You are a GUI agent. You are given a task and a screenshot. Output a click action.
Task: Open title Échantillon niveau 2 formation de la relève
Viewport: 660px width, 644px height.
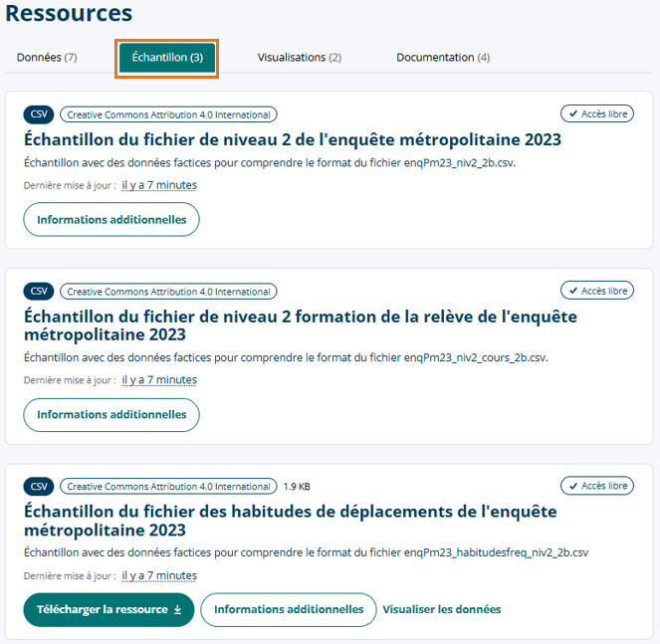301,325
